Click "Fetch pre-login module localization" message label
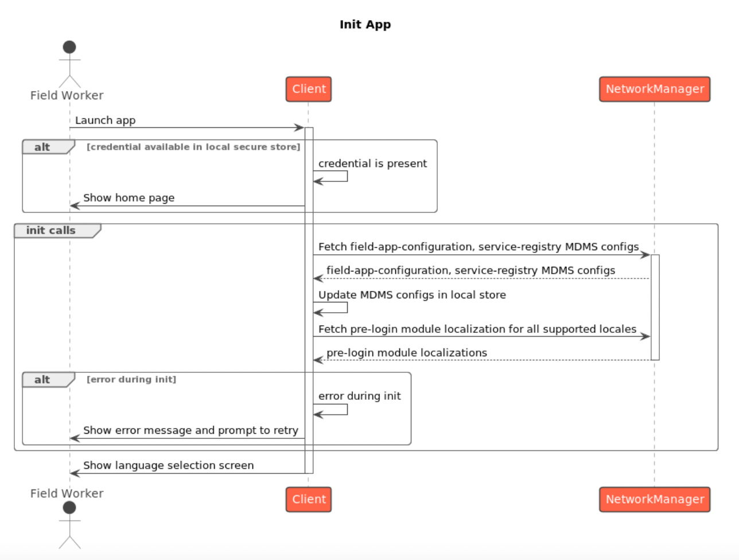The image size is (739, 560). 477,329
